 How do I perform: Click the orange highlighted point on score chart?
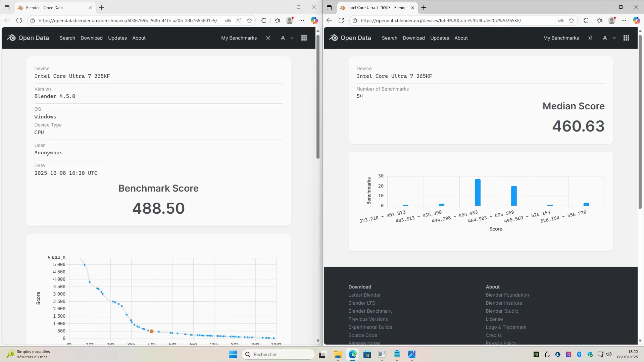[x=151, y=331]
